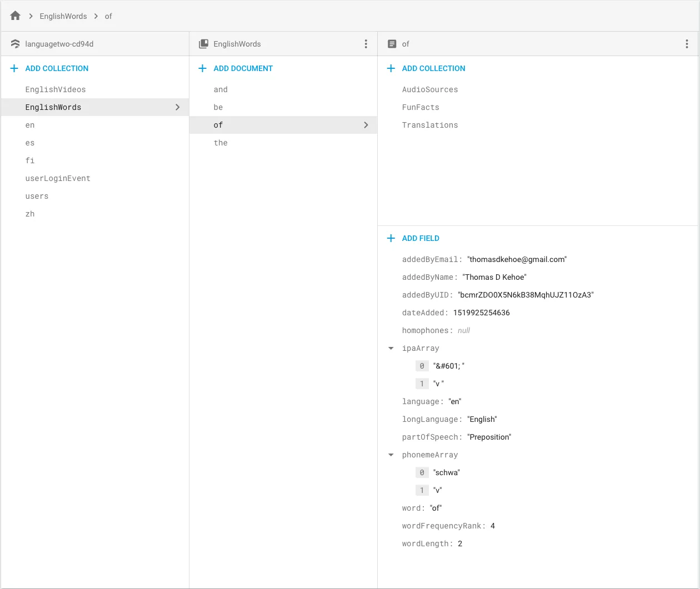
Task: Click EnglishWords in the breadcrumb path
Action: [x=63, y=16]
